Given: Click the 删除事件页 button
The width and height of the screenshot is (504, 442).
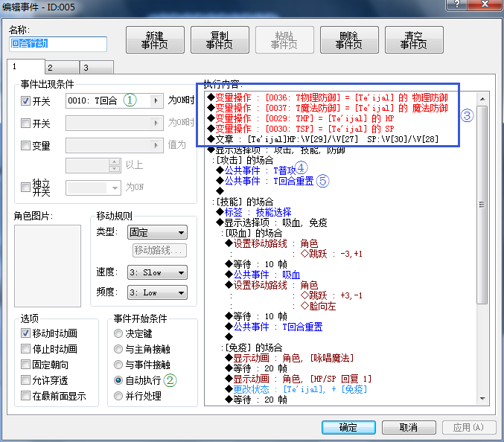Looking at the screenshot, I should click(349, 40).
